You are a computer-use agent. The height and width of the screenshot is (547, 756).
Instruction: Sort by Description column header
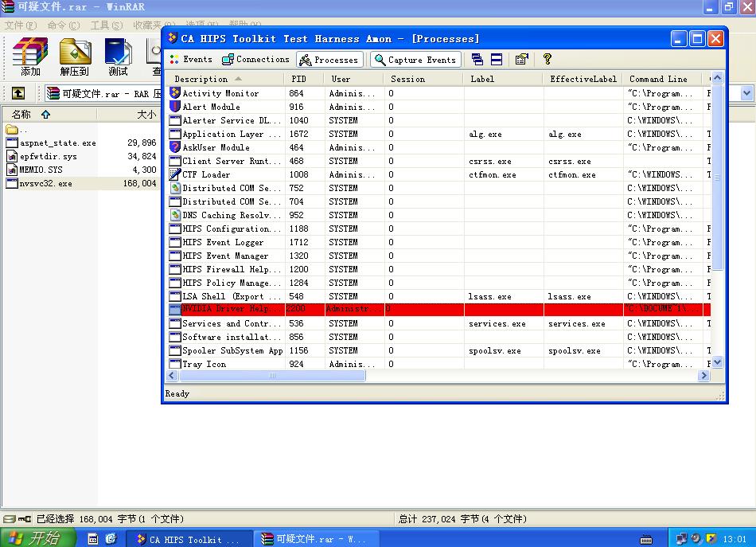(226, 79)
